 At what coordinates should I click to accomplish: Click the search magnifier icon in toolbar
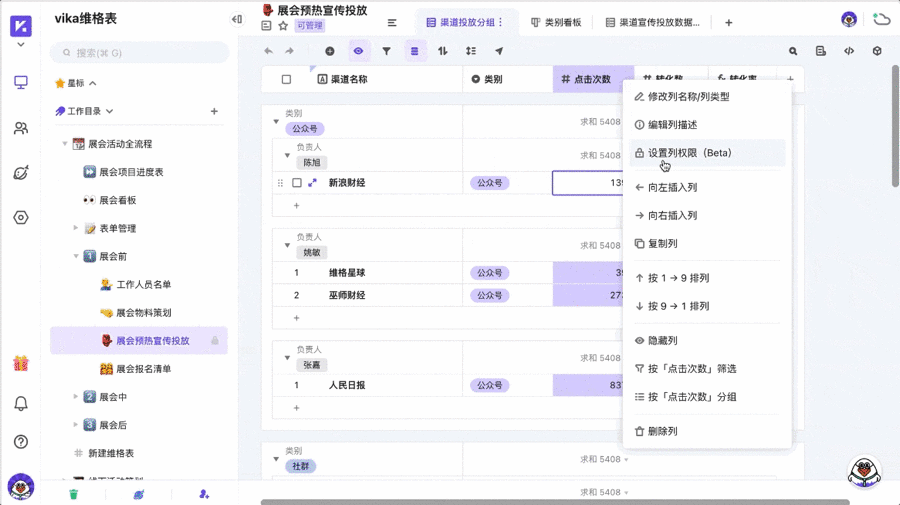pyautogui.click(x=793, y=51)
